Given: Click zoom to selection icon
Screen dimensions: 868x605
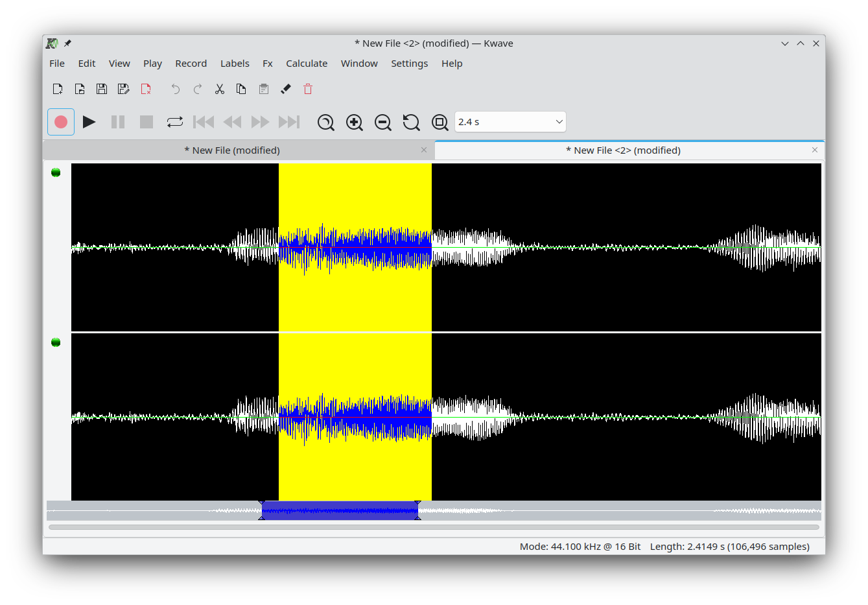Looking at the screenshot, I should [x=325, y=122].
